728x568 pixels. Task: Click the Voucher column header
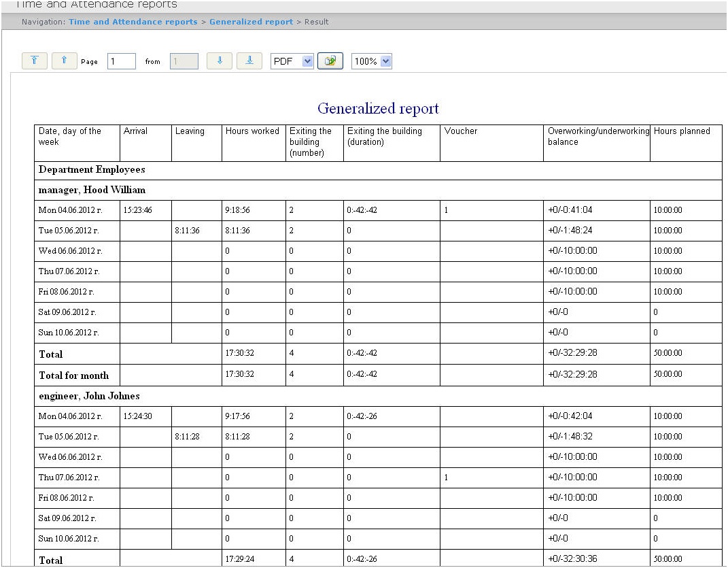pos(461,131)
